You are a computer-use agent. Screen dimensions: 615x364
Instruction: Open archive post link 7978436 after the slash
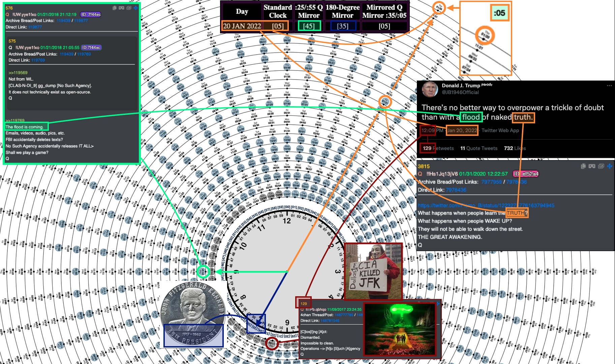(x=516, y=182)
